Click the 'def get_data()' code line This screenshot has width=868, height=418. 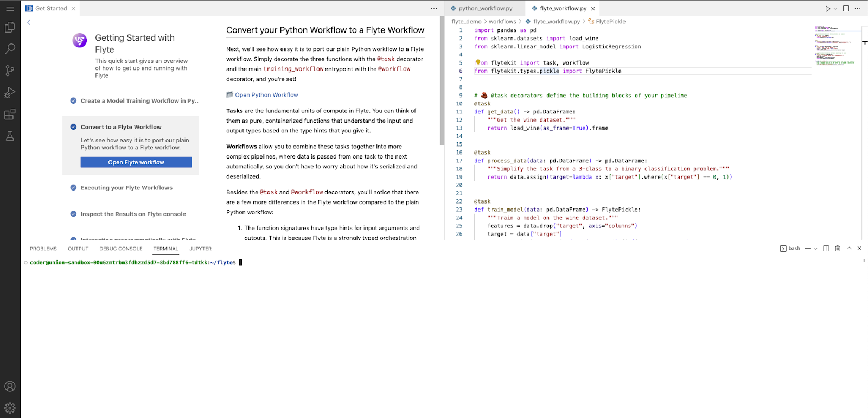click(x=525, y=112)
